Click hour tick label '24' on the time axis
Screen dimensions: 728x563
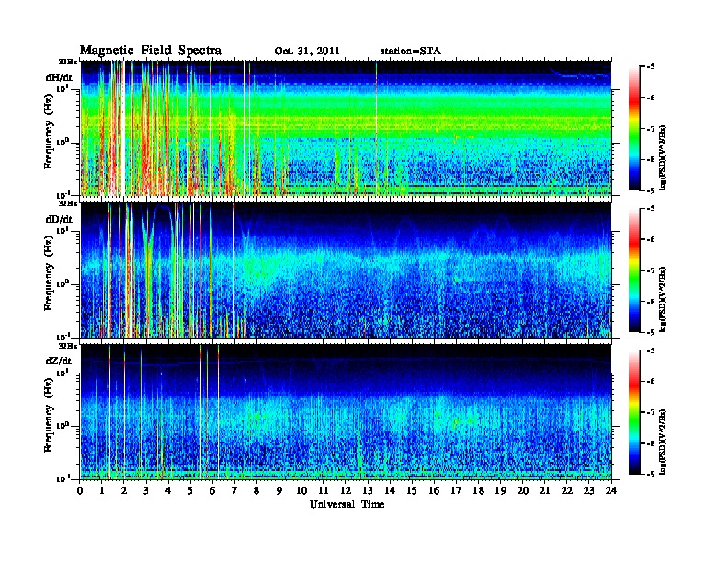611,490
